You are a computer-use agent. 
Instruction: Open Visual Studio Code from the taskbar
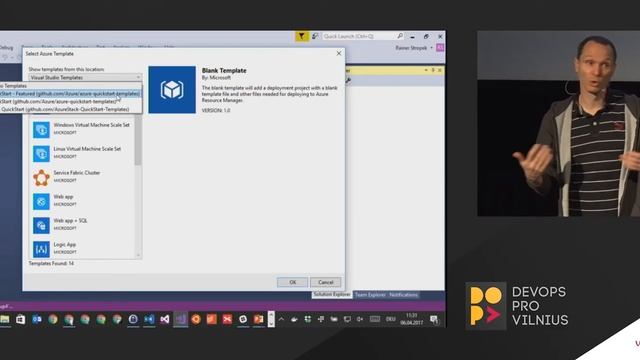point(149,319)
